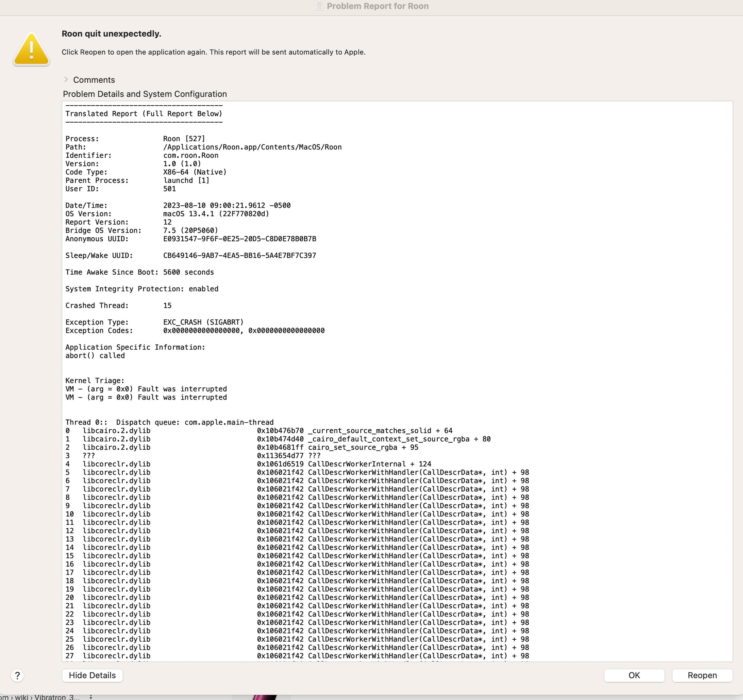Click the document icon in the title bar

319,6
